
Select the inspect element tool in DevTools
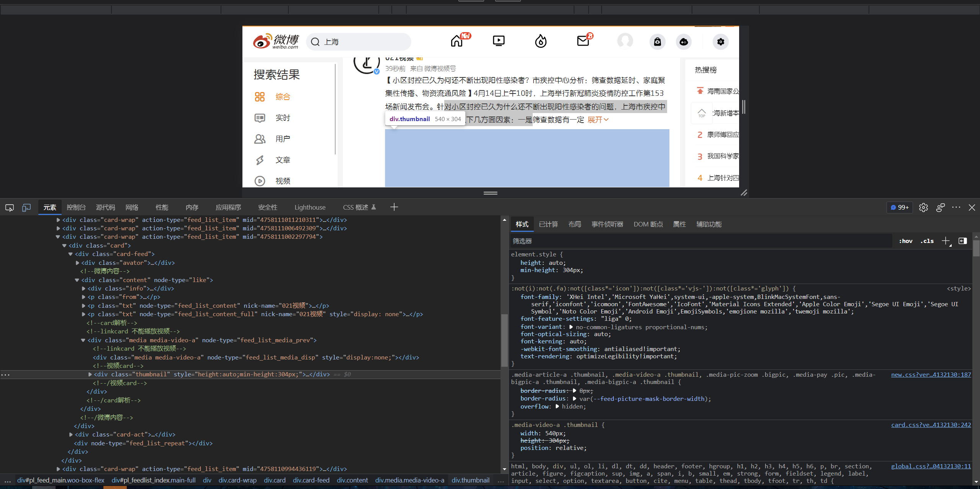[9, 207]
